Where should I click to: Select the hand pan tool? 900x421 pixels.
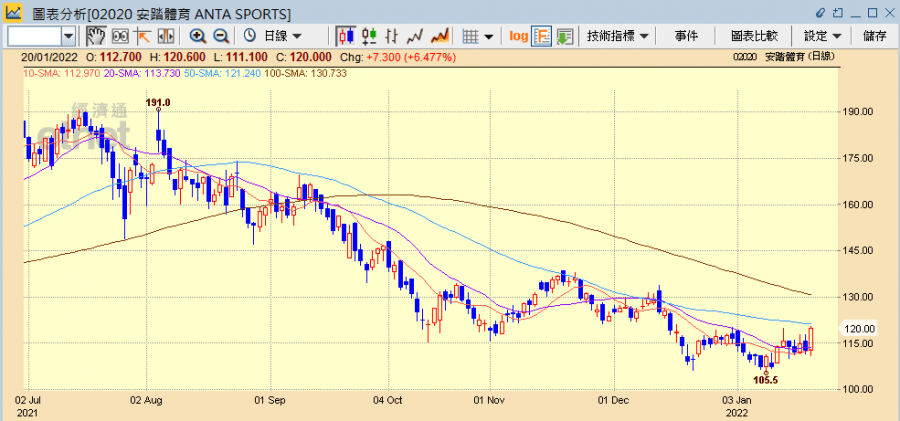click(96, 36)
